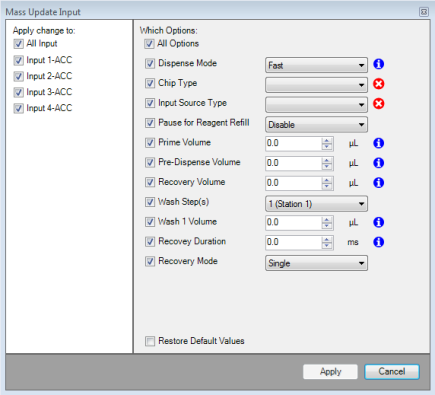
Task: Increase Wash 1 Volume with up arrow
Action: 327,219
